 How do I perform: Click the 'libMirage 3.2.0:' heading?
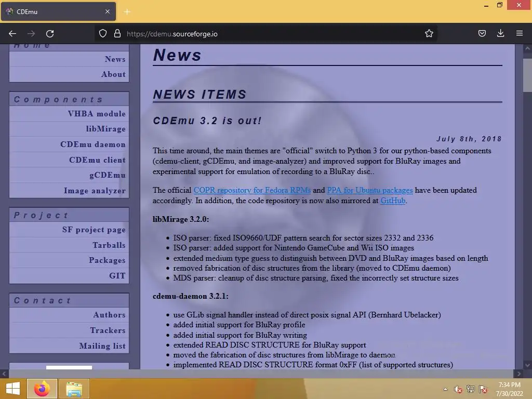[181, 219]
